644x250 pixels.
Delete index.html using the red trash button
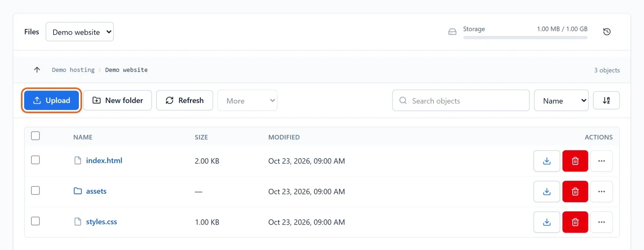coord(575,161)
